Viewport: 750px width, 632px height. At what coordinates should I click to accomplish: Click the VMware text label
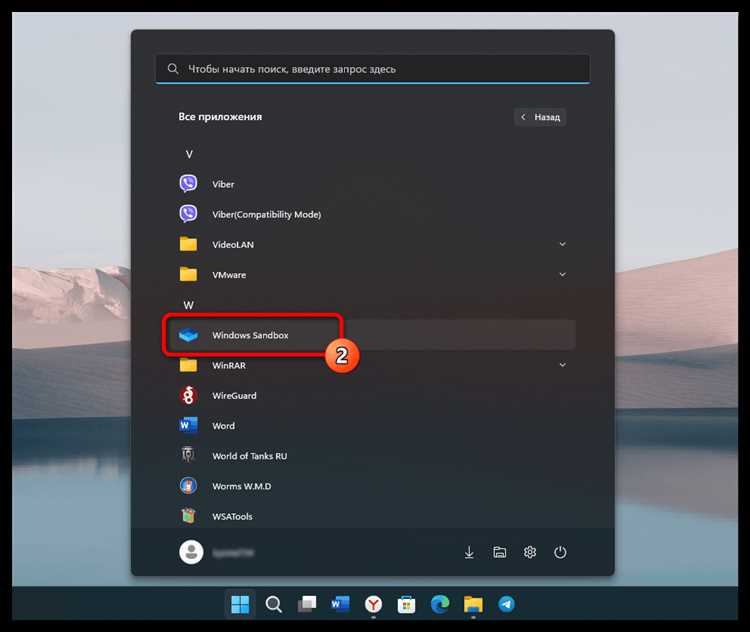pos(229,275)
